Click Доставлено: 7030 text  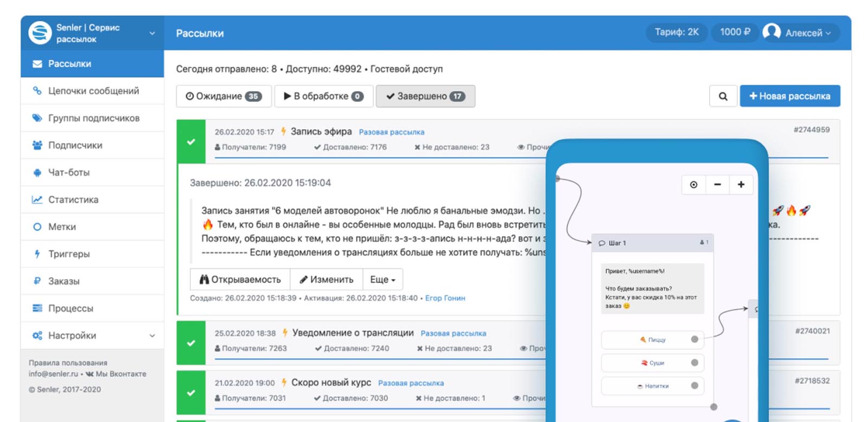click(x=351, y=399)
